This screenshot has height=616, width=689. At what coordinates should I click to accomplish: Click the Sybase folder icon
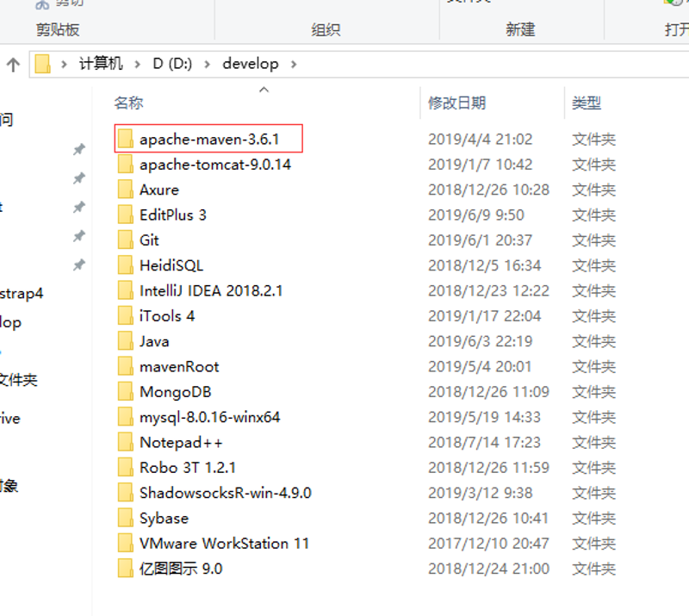tap(125, 518)
